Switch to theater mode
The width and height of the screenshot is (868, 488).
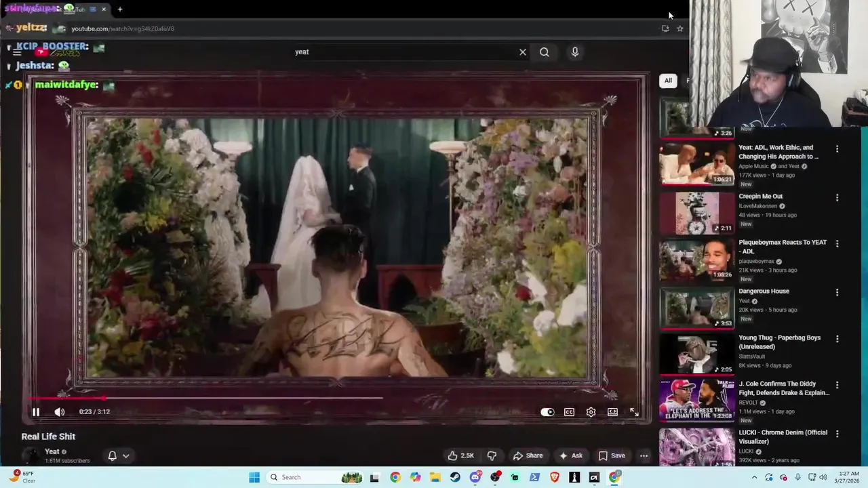pyautogui.click(x=612, y=412)
